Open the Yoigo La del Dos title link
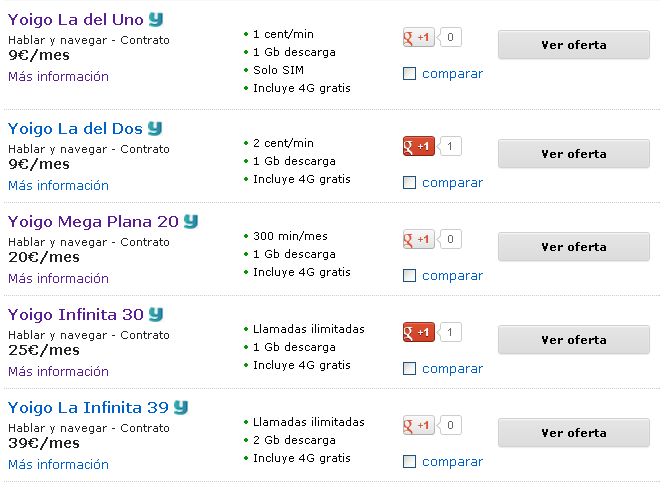665x482 pixels. 75,128
